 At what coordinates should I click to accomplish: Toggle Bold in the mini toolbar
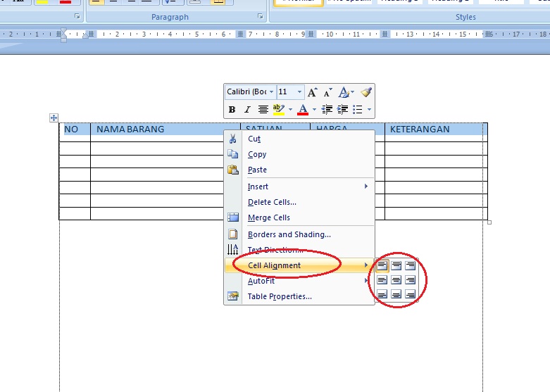[232, 110]
